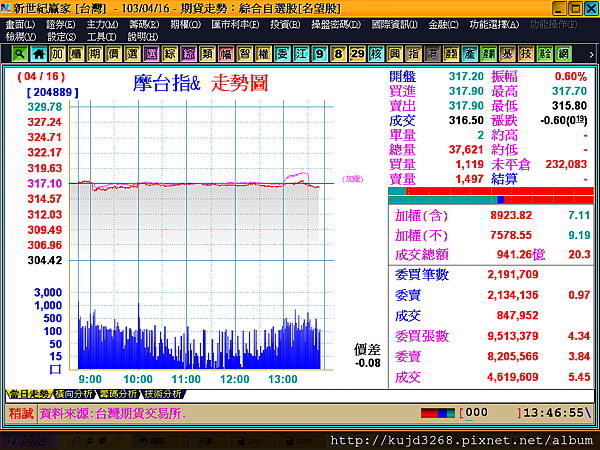Open the 技 technical toolbar icon

526,54
